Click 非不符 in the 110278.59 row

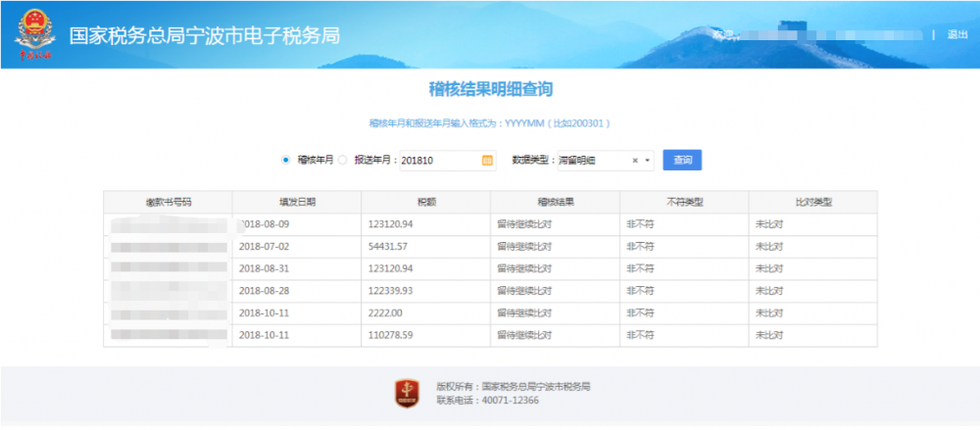pyautogui.click(x=641, y=336)
